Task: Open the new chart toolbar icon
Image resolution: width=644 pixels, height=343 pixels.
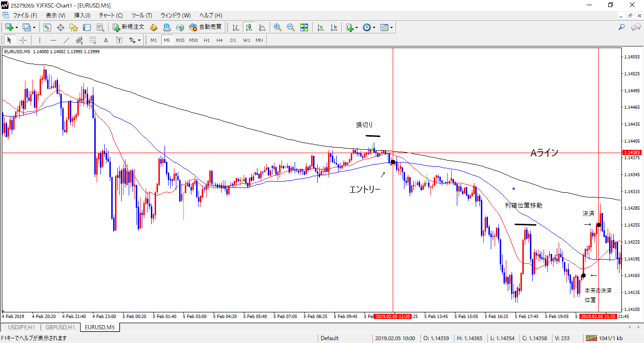Action: 9,27
